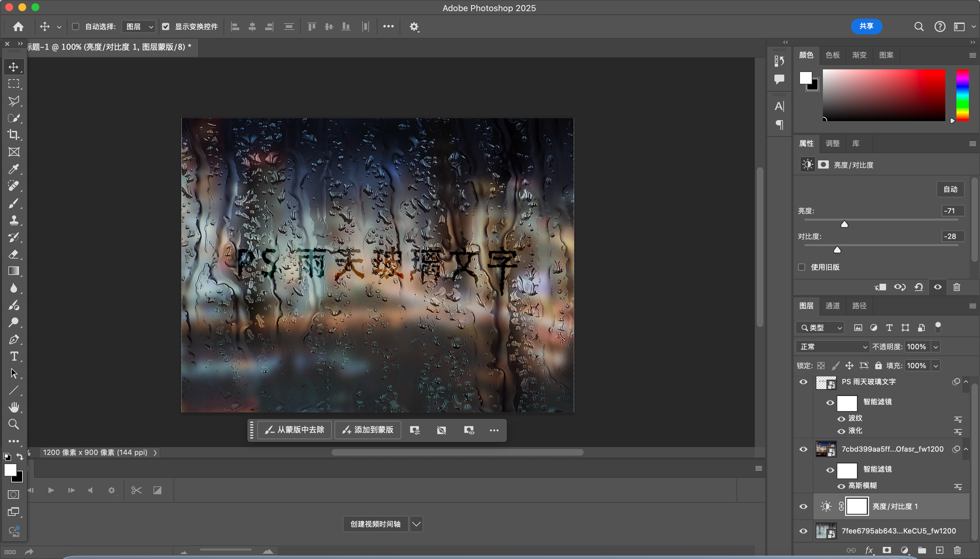
Task: Hide the 亮度/对比度 1 layer
Action: (x=803, y=506)
